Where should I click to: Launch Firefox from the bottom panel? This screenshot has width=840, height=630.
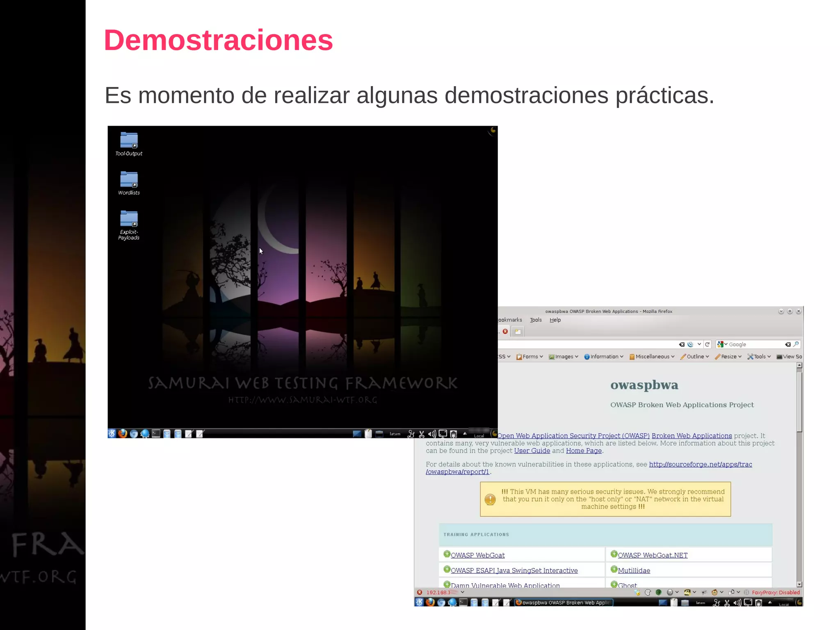(x=123, y=434)
